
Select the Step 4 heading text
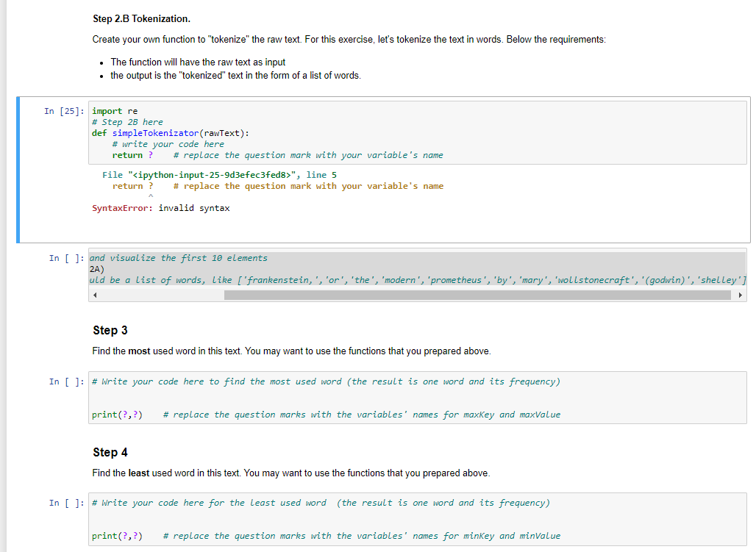point(110,452)
